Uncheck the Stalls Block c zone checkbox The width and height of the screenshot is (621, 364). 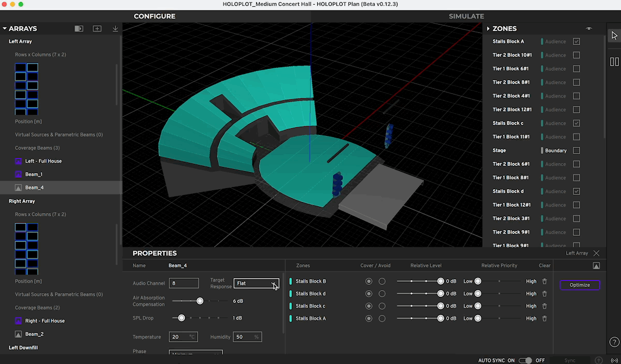click(576, 123)
